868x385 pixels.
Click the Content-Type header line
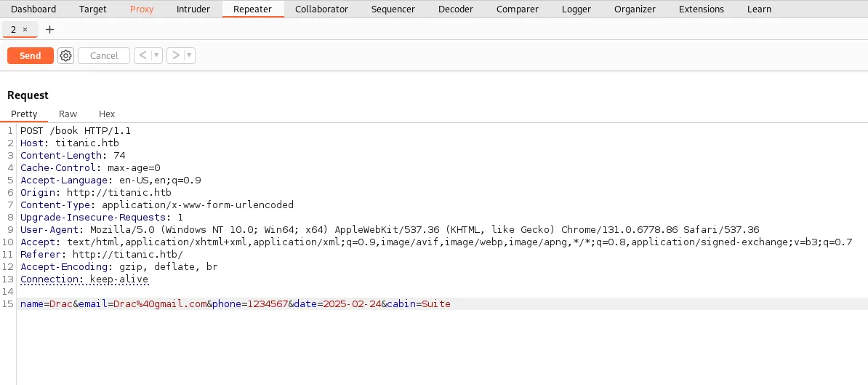[157, 205]
